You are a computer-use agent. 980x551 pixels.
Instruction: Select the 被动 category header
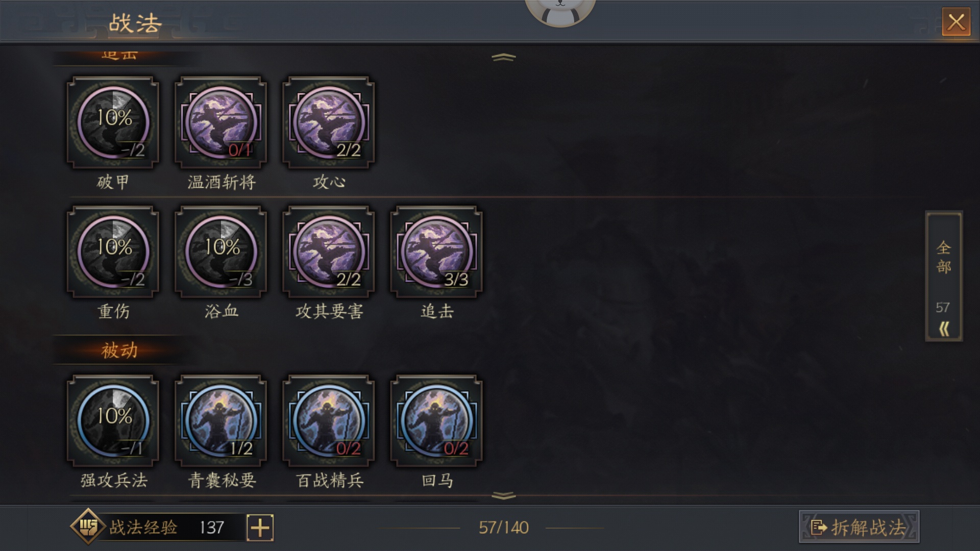(x=119, y=350)
